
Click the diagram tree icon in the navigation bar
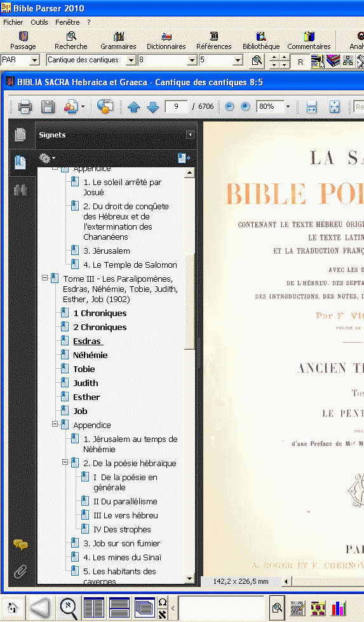point(347,60)
